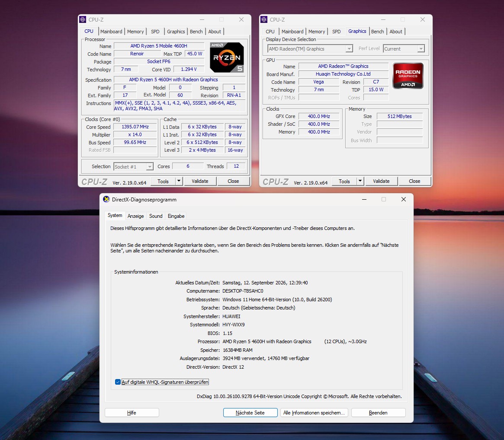Image resolution: width=504 pixels, height=440 pixels.
Task: Click Close button in right CPU-Z window
Action: [x=414, y=181]
